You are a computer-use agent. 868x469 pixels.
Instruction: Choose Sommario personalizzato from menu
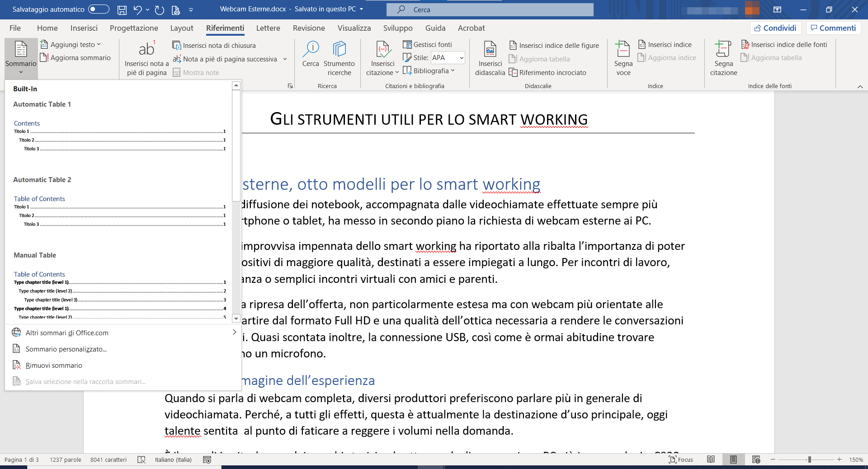click(x=66, y=349)
